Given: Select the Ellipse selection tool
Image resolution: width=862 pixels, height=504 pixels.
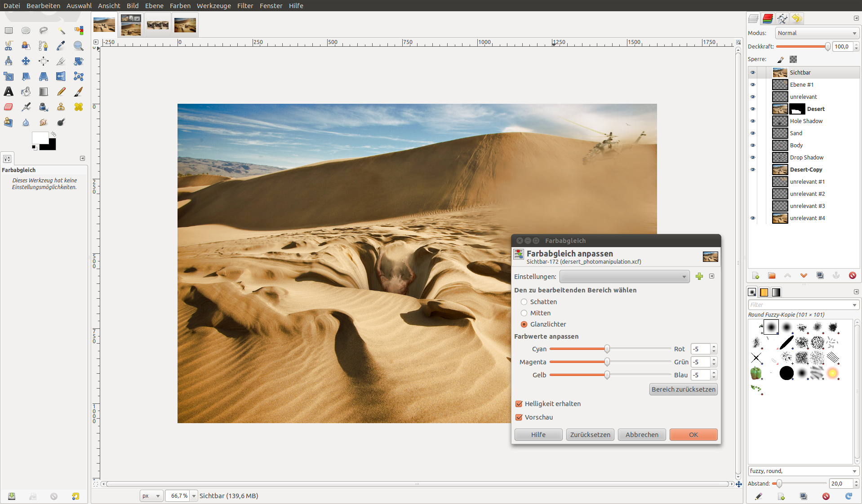Looking at the screenshot, I should tap(26, 31).
